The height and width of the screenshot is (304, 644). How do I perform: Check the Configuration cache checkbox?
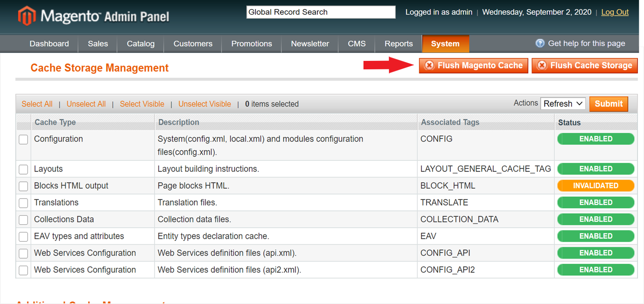(23, 139)
